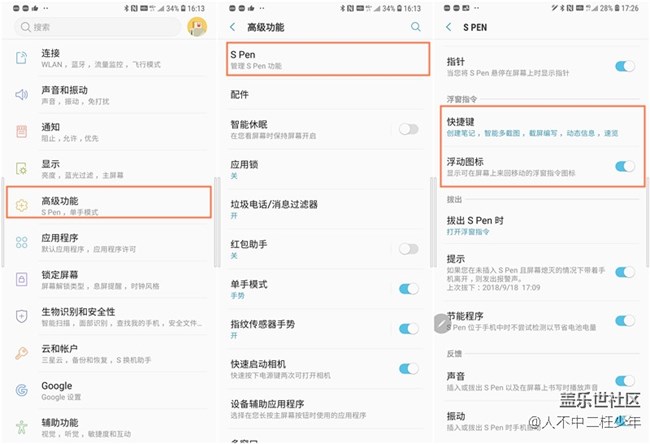650x444 pixels.
Task: Toggle the 红包助手 switch
Action: (x=408, y=249)
